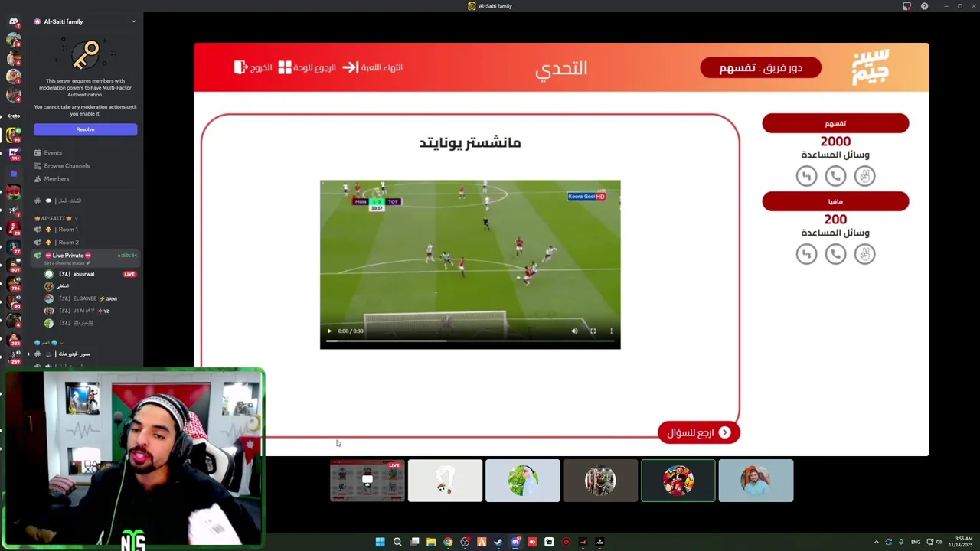Click الرجوع للوحة return-to-board button

(307, 67)
